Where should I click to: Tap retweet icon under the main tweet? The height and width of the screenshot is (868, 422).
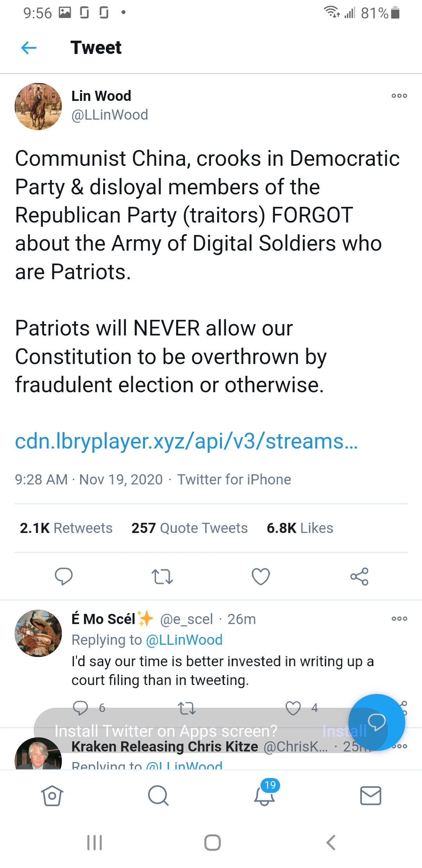[x=162, y=576]
